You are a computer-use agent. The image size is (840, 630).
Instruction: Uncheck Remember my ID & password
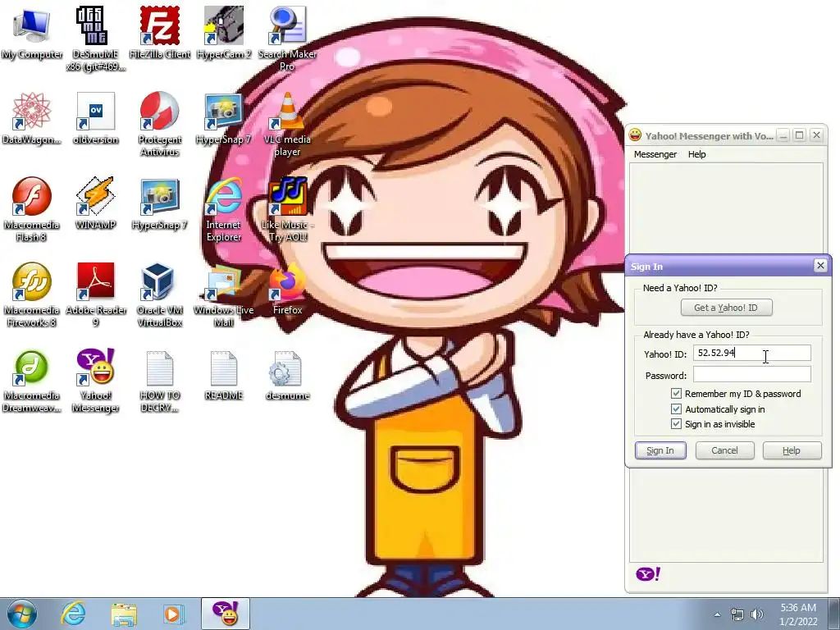click(x=676, y=394)
